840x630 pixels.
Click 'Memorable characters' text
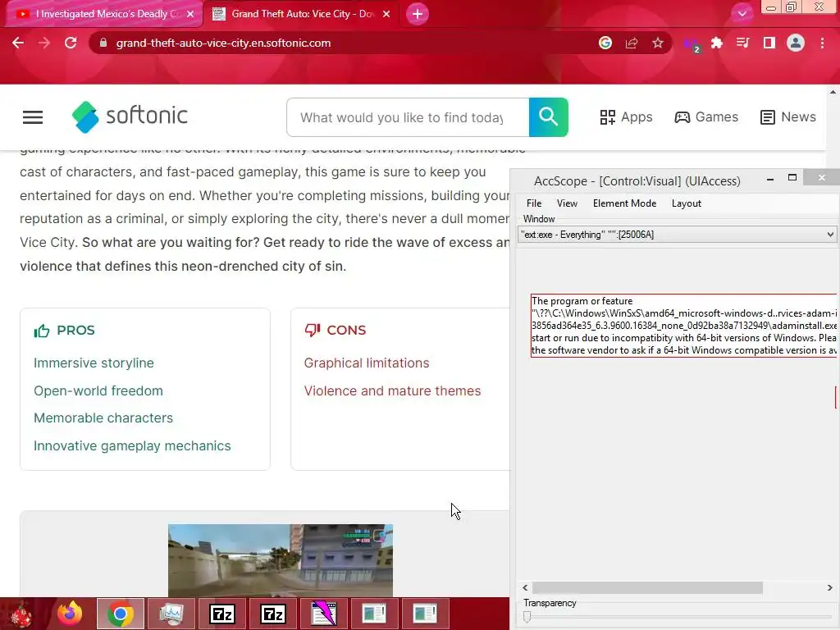pyautogui.click(x=103, y=418)
